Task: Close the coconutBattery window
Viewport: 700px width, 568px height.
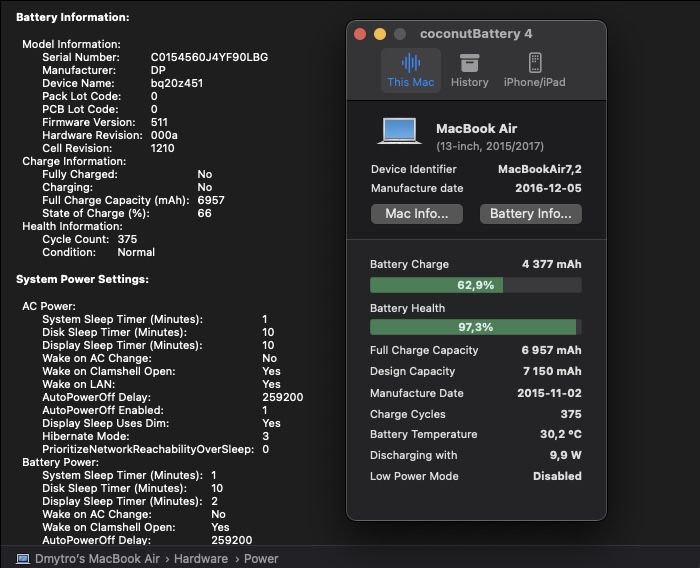Action: click(360, 34)
